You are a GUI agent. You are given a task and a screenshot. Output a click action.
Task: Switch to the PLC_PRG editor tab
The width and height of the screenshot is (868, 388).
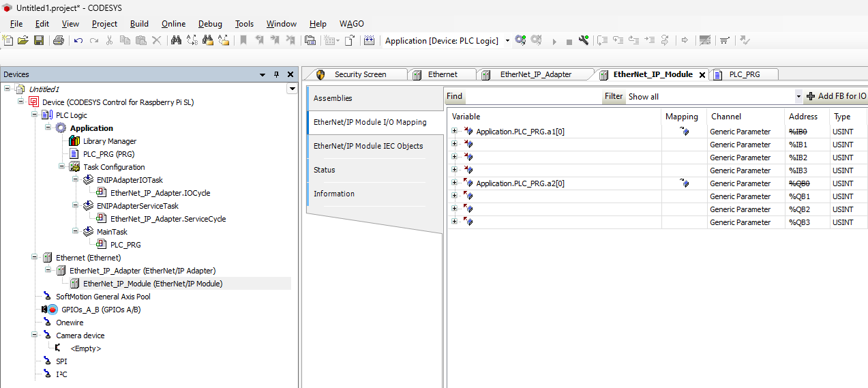point(744,74)
